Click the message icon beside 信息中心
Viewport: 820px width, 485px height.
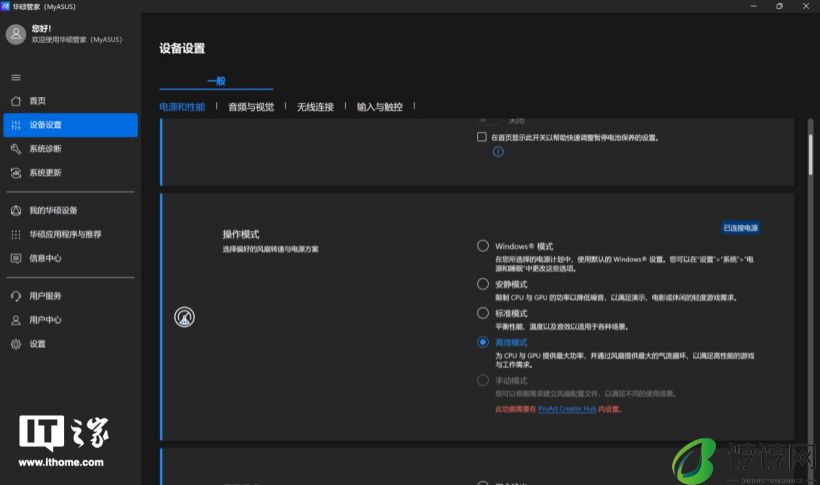coord(16,258)
